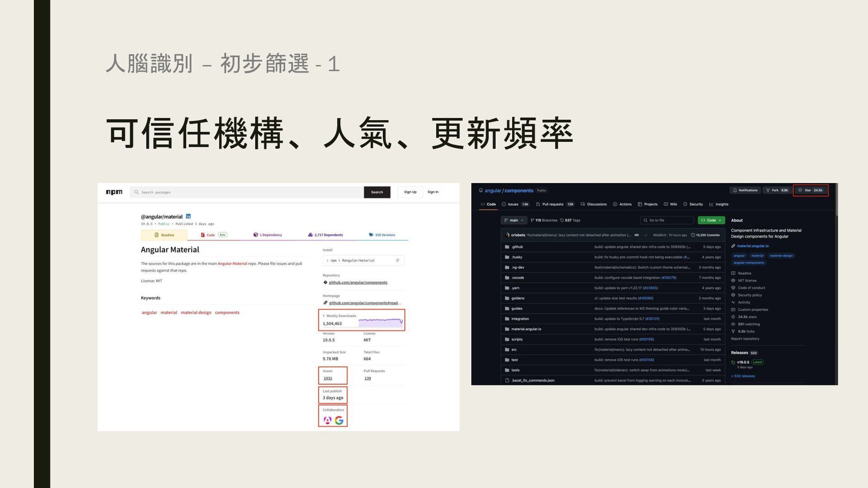
Task: Open the src folder row
Action: point(613,350)
